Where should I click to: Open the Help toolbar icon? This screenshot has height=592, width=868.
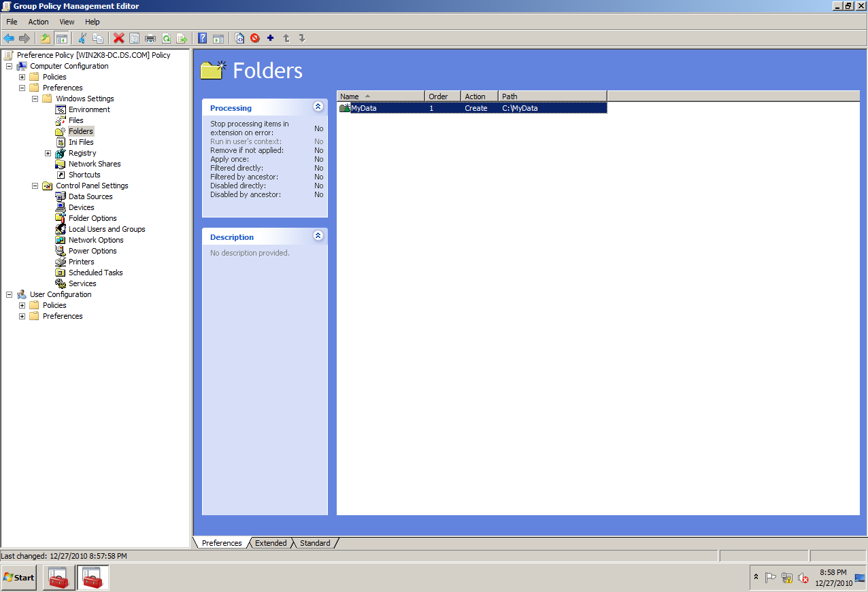(202, 38)
